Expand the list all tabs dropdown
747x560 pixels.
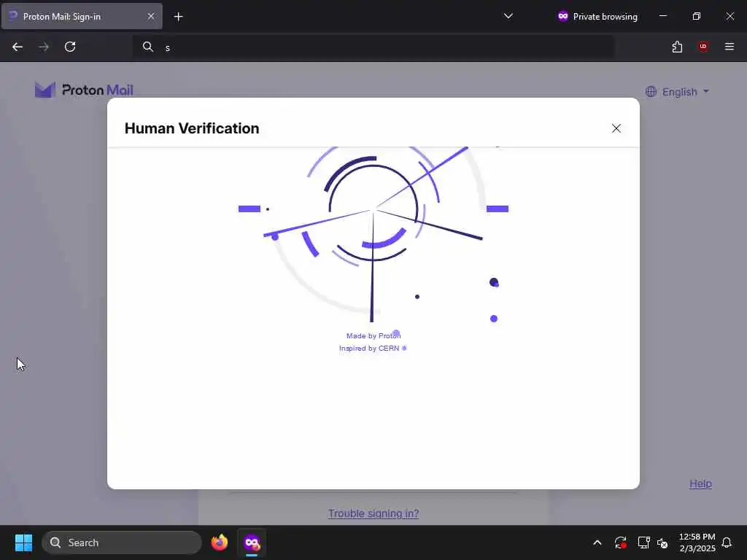(508, 16)
